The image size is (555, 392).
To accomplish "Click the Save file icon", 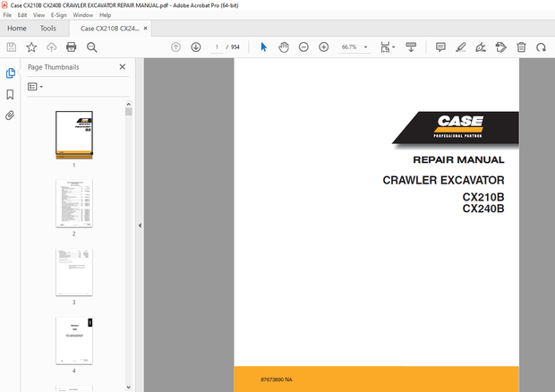I will [x=12, y=47].
